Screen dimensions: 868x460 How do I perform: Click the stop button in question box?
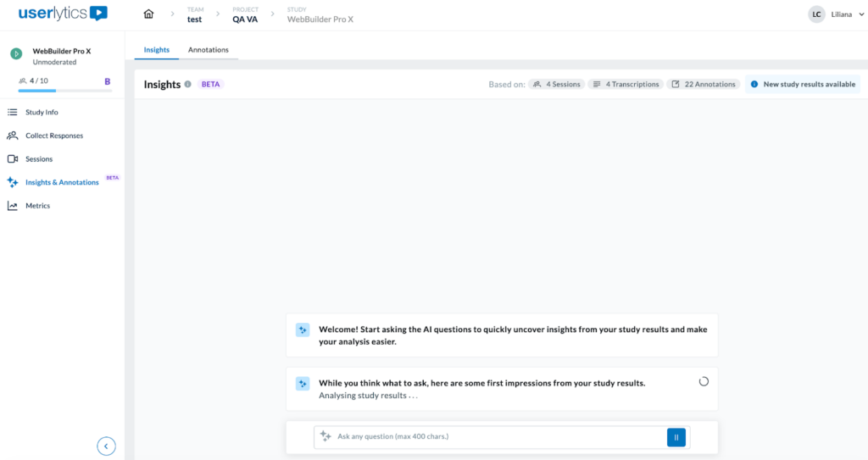tap(676, 437)
